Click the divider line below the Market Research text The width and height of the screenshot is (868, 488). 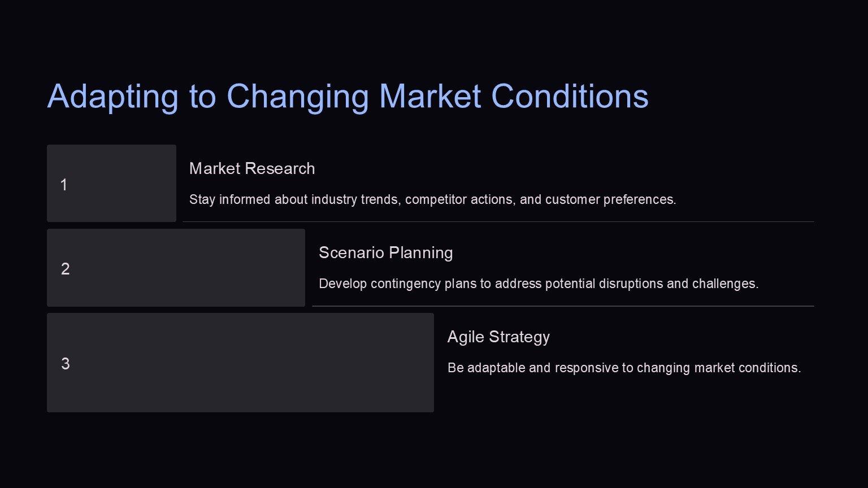497,222
